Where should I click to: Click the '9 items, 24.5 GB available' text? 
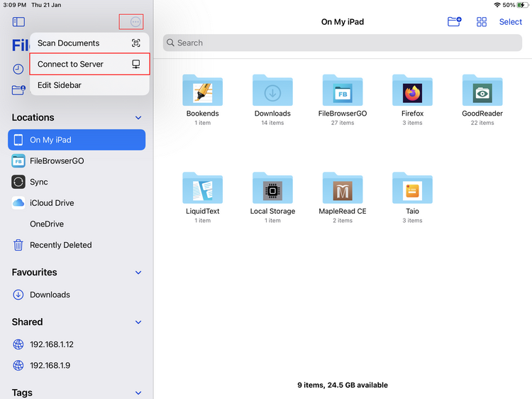point(343,385)
